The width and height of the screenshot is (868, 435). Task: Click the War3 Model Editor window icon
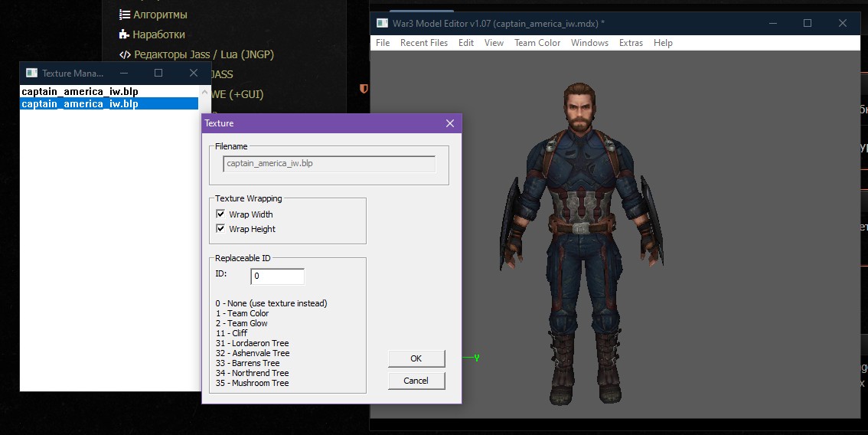click(382, 23)
